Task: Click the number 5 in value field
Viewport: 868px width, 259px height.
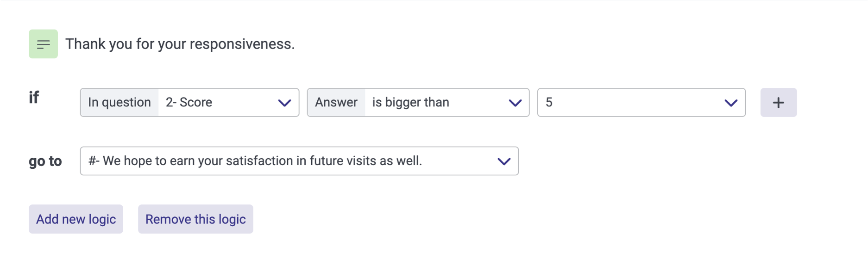Action: [549, 103]
